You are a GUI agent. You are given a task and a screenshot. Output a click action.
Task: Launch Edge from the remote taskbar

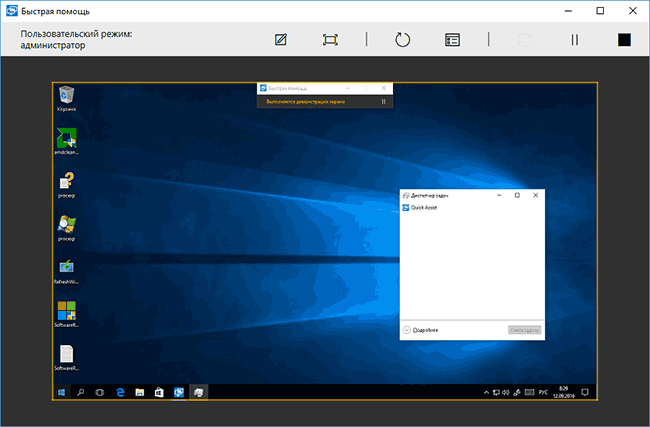[x=120, y=392]
